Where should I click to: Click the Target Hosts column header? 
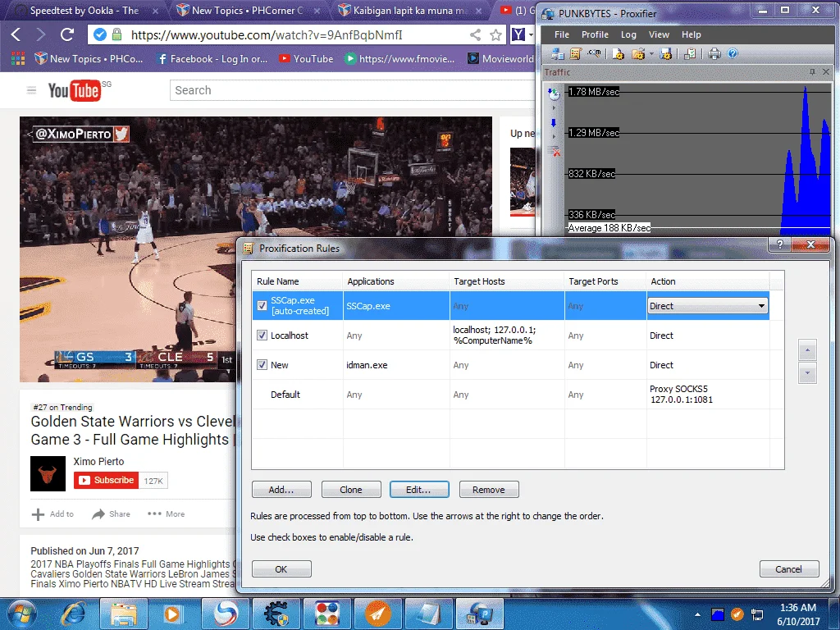[507, 281]
